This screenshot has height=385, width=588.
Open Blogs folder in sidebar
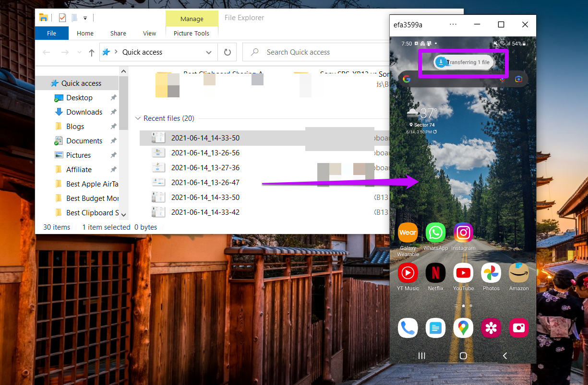click(x=75, y=126)
